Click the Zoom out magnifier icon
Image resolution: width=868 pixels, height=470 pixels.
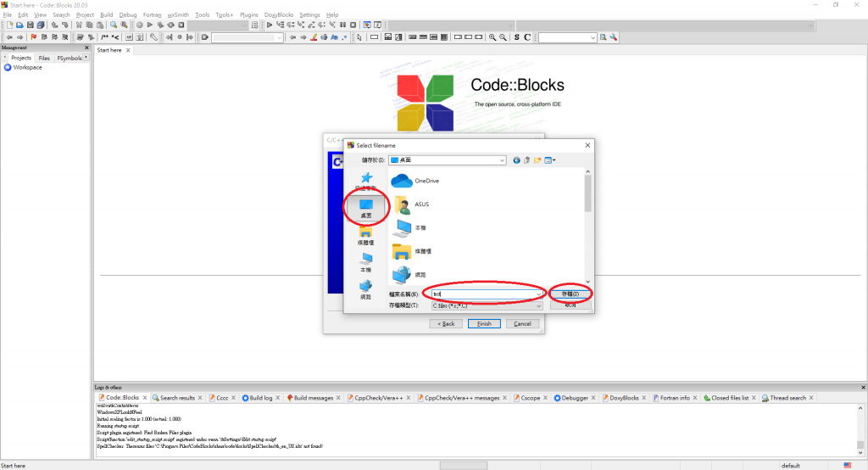(x=503, y=37)
